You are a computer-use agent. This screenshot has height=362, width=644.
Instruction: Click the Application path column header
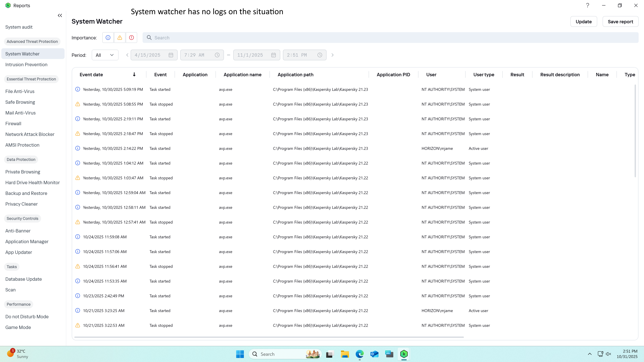point(296,75)
